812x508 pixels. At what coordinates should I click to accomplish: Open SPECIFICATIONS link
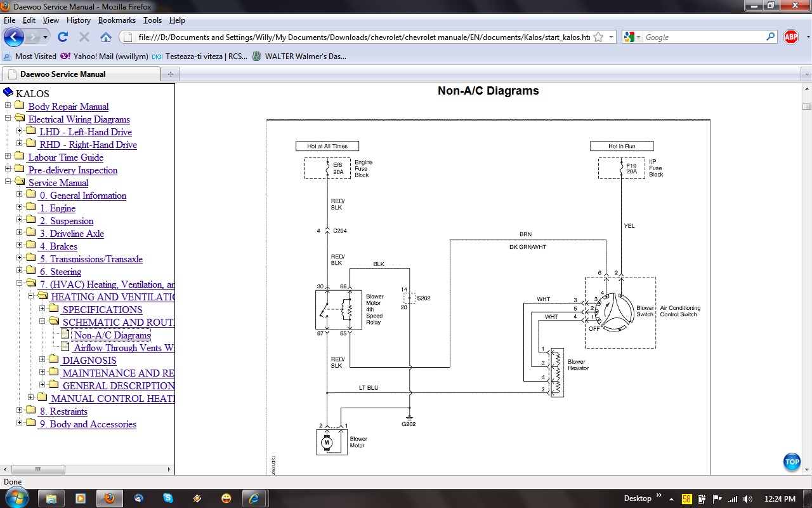click(x=102, y=309)
